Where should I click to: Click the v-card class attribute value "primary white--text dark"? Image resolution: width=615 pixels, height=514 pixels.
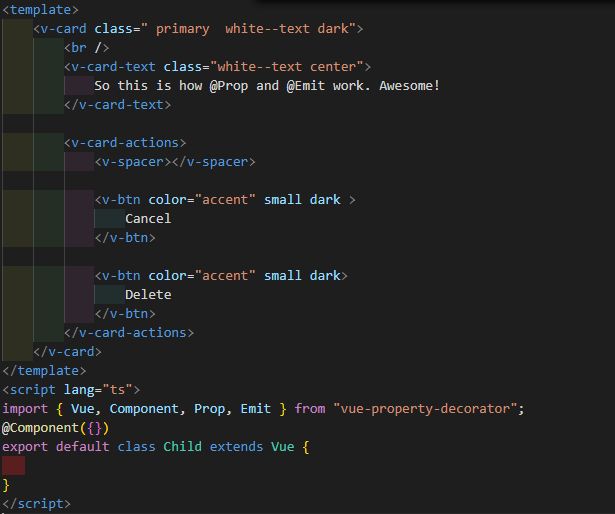pos(248,29)
